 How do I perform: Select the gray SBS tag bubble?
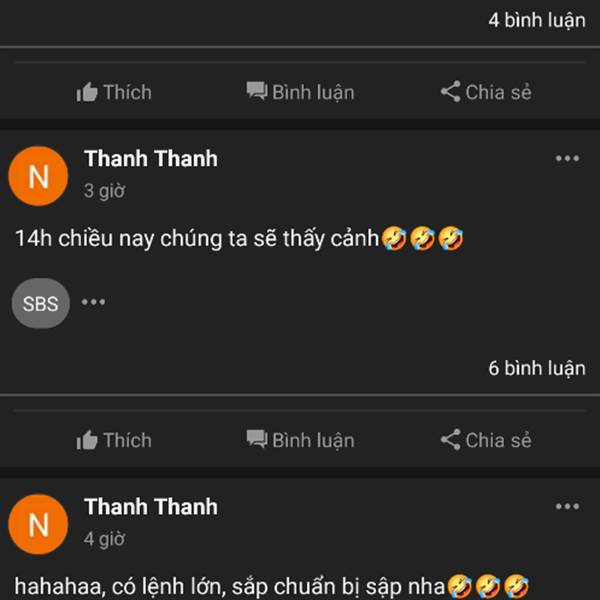(41, 303)
